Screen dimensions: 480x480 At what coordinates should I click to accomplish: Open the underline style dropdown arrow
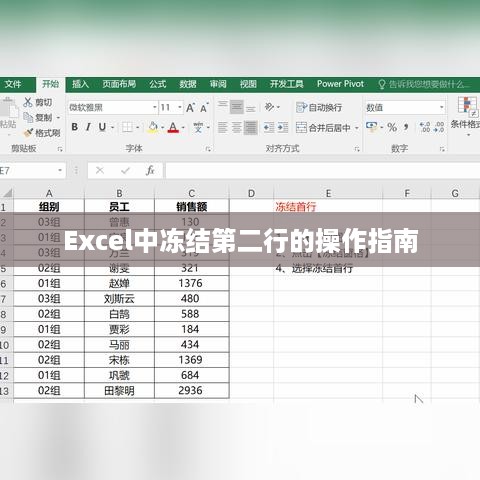pyautogui.click(x=112, y=127)
